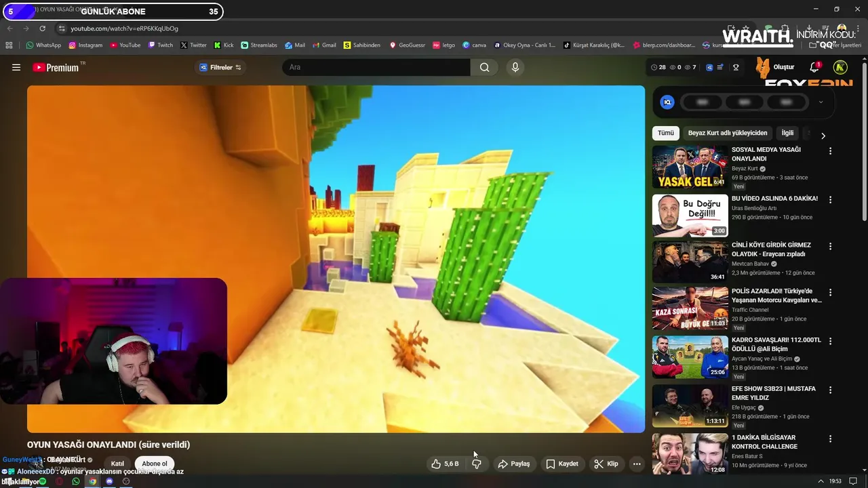Open options for CİNLİ KÖYE GİRDİK video
This screenshot has height=488, width=868.
[830, 246]
